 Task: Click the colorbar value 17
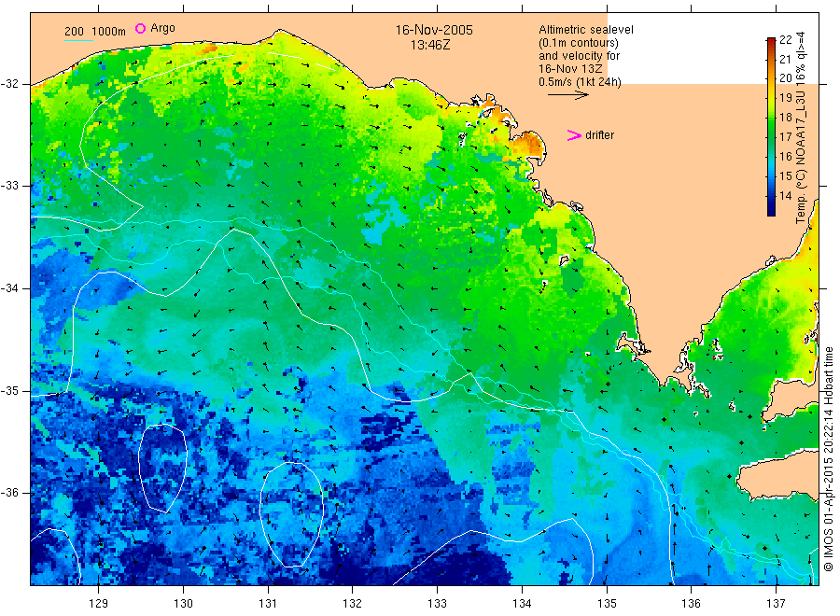click(785, 136)
